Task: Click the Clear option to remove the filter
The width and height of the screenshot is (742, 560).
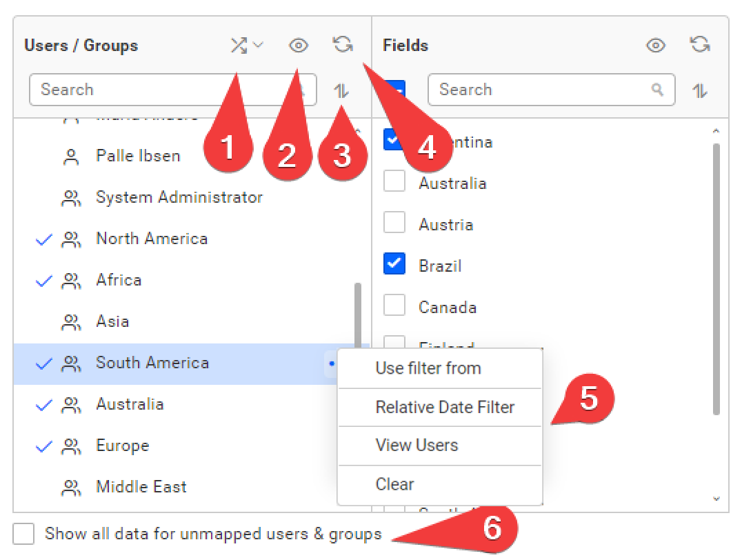Action: (x=394, y=484)
